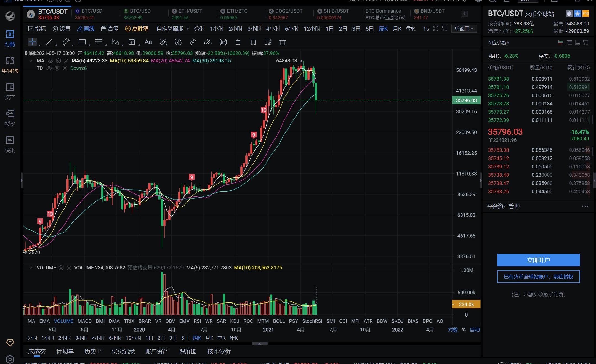Screen dimensions: 596x364
Task: Open the 单窗口 window layout dropdown
Action: coord(464,29)
